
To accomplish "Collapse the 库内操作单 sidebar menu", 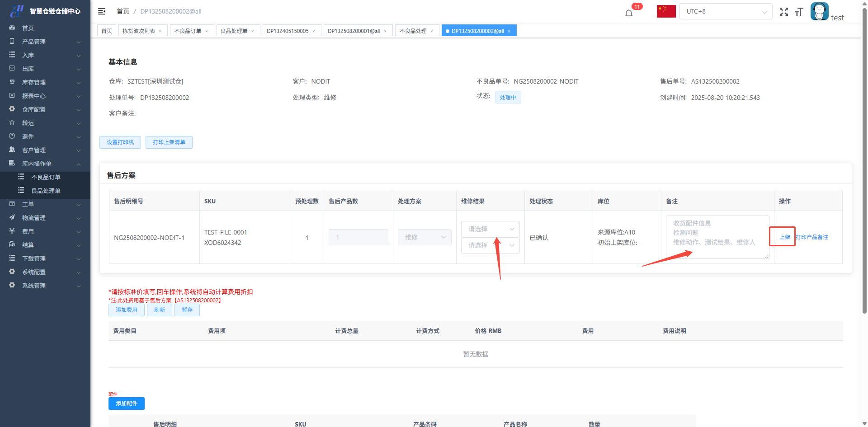I will (45, 164).
